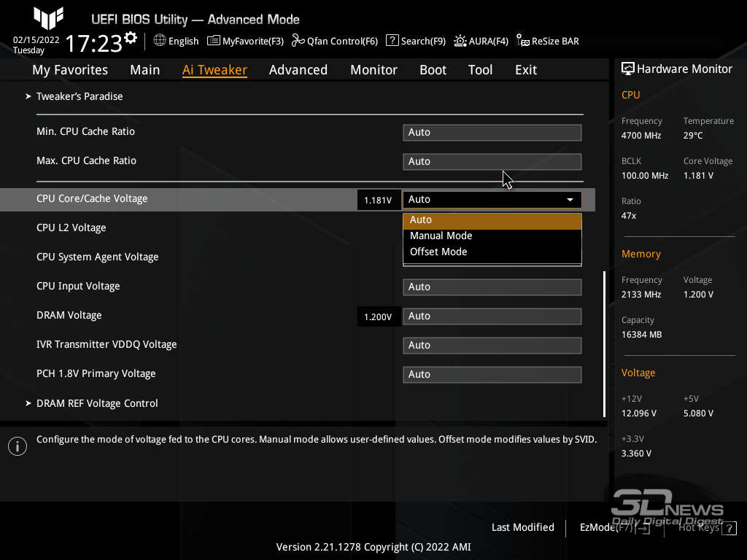The image size is (747, 560).
Task: Click the 1.181V core voltage readout
Action: (x=379, y=200)
